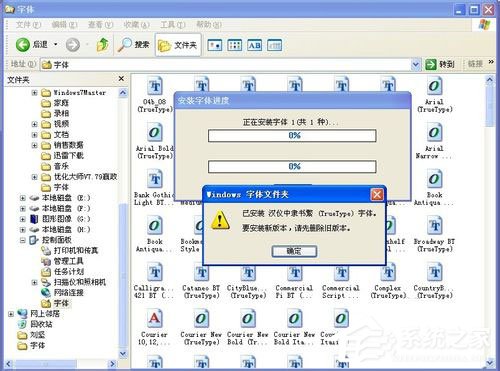Select the Calligra 421 BT font icon
The height and width of the screenshot is (371, 500).
[x=155, y=272]
